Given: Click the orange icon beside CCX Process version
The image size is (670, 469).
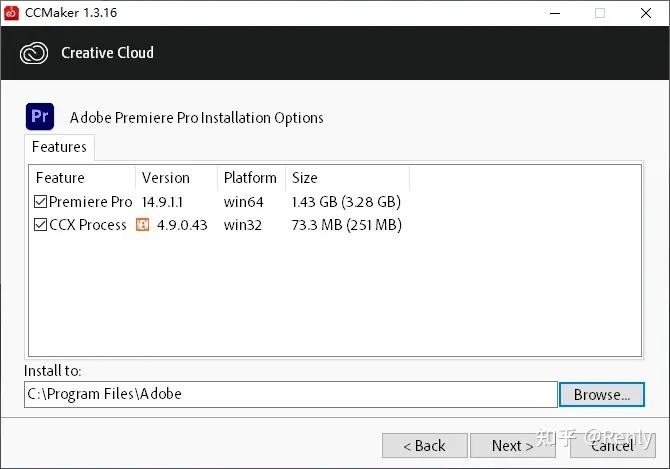Looking at the screenshot, I should [142, 224].
